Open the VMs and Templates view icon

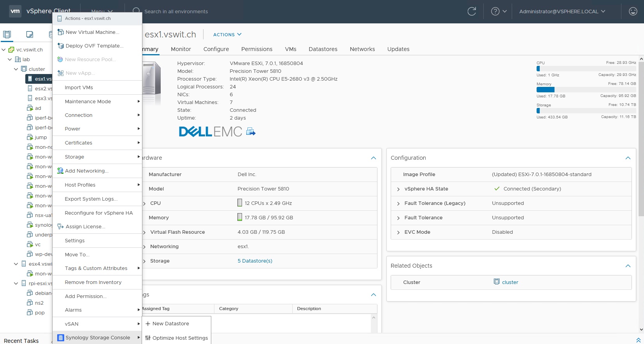30,34
